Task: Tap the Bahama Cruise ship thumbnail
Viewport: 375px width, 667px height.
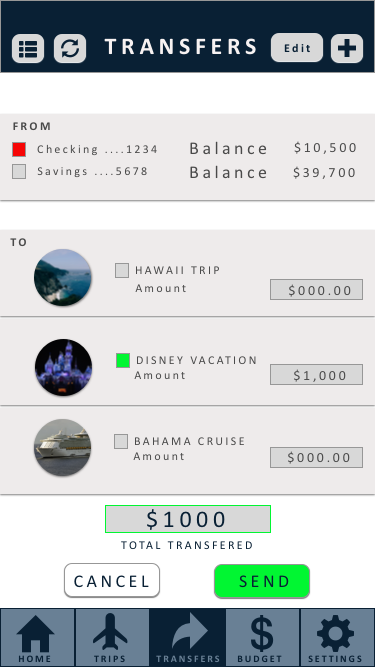Action: (62, 447)
